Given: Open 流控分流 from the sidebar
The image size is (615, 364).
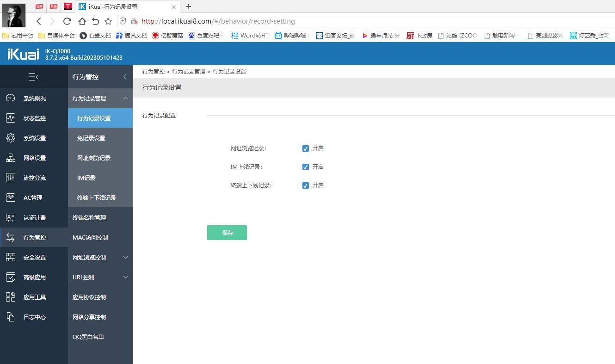Looking at the screenshot, I should click(11, 178).
